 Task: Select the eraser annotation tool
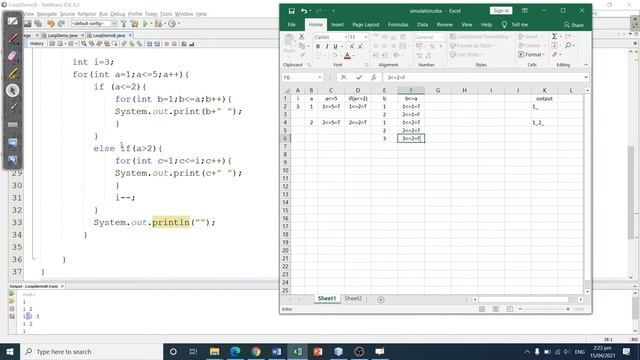(x=13, y=56)
